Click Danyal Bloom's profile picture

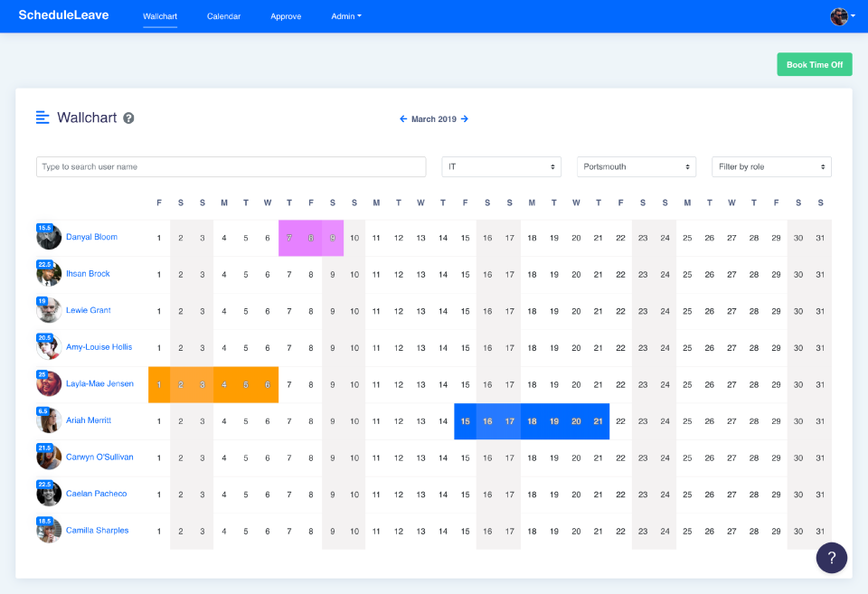[48, 237]
